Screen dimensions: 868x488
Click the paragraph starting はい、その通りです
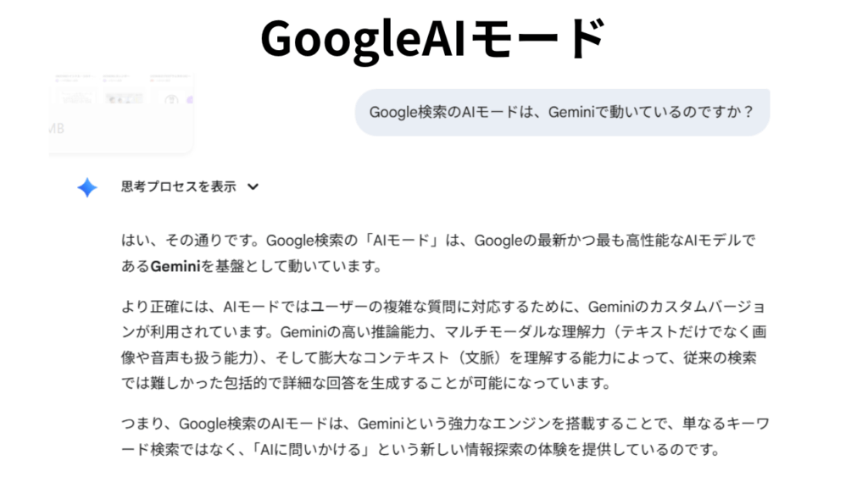[438, 253]
